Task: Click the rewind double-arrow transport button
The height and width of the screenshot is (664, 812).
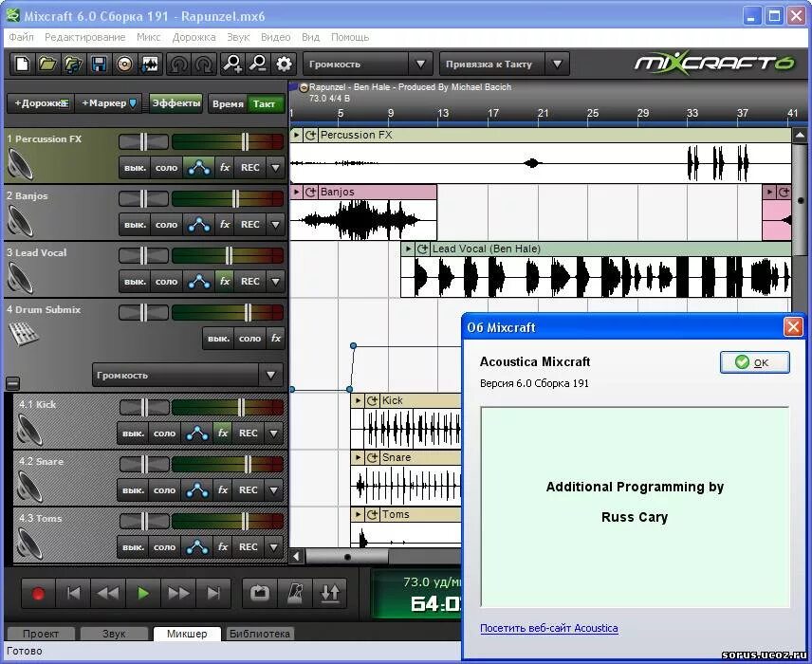Action: pyautogui.click(x=108, y=593)
